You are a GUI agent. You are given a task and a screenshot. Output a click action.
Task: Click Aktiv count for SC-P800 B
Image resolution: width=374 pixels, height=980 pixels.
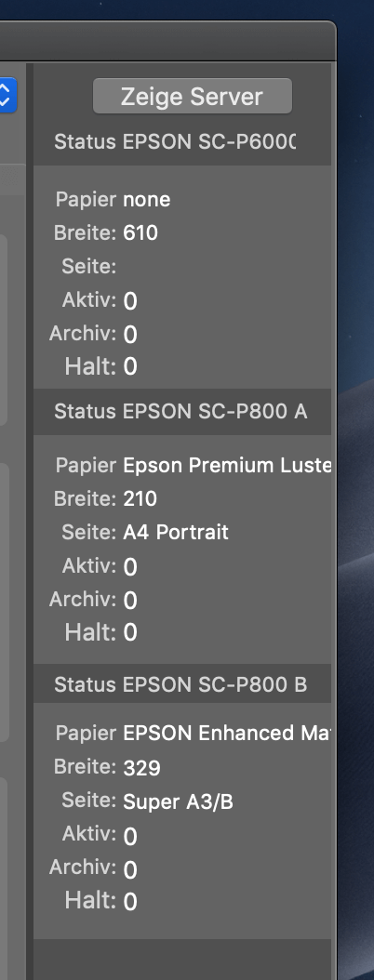(x=130, y=836)
